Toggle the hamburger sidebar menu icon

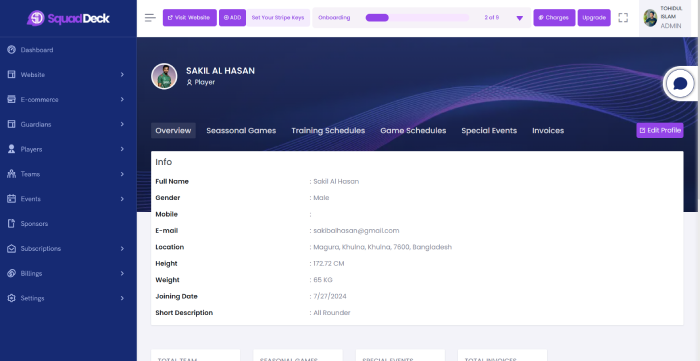150,18
